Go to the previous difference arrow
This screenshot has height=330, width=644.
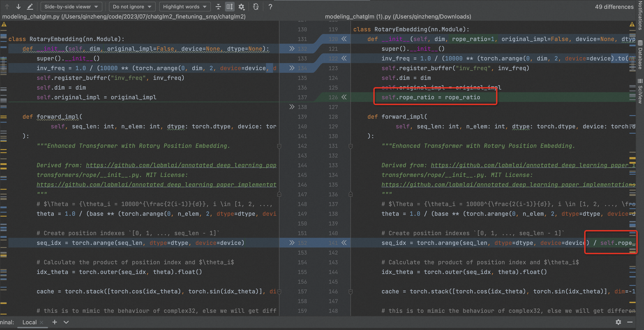tap(7, 7)
